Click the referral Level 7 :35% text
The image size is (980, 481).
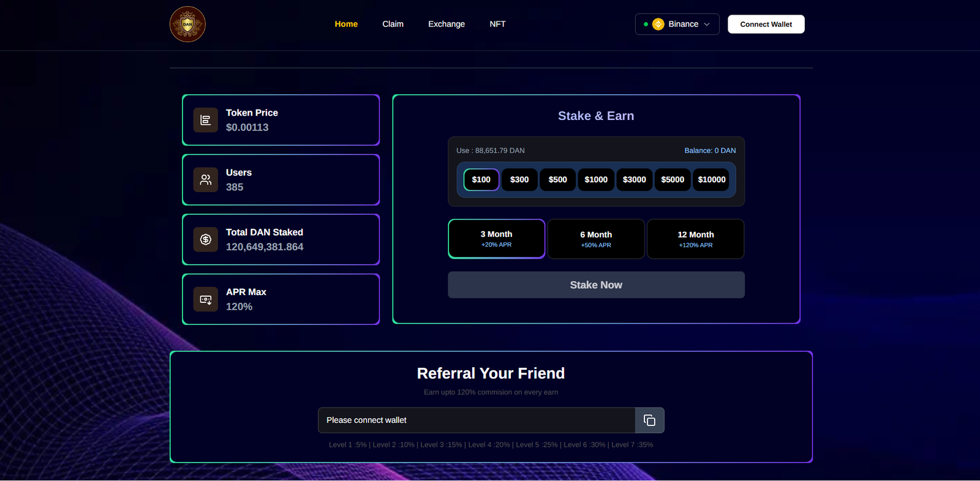pos(632,445)
